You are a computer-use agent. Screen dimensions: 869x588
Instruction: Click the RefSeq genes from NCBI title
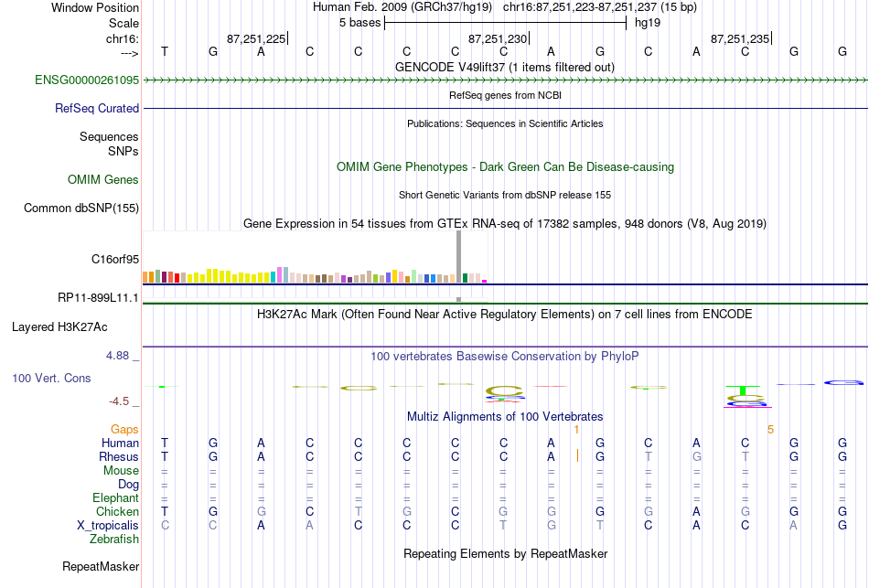point(505,95)
